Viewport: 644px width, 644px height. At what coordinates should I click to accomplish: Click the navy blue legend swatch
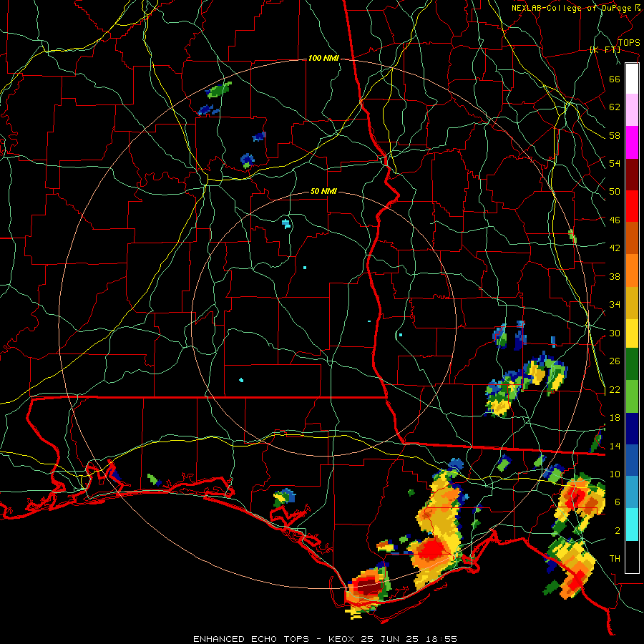[632, 429]
